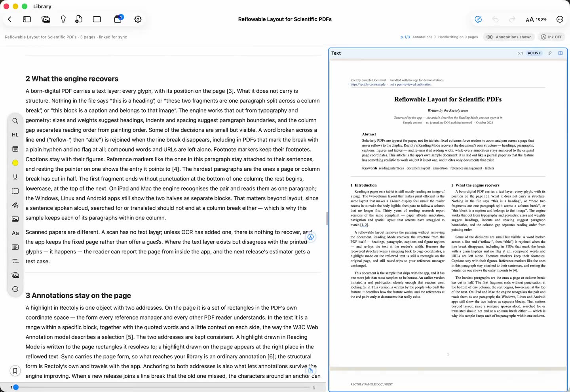Image resolution: width=570 pixels, height=392 pixels.
Task: Click the small document icon near bottom right of text
Action: [x=310, y=371]
